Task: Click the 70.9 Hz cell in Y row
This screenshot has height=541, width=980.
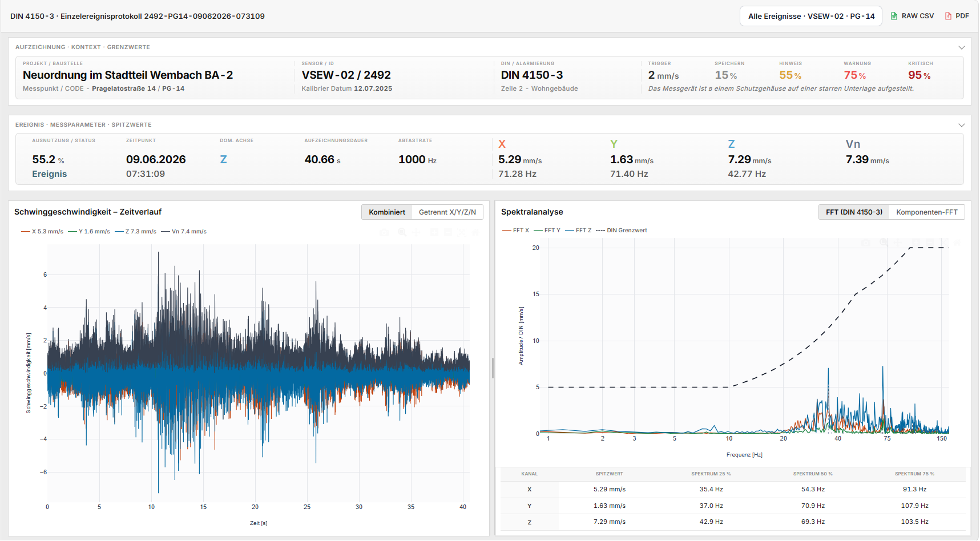Action: click(x=813, y=506)
